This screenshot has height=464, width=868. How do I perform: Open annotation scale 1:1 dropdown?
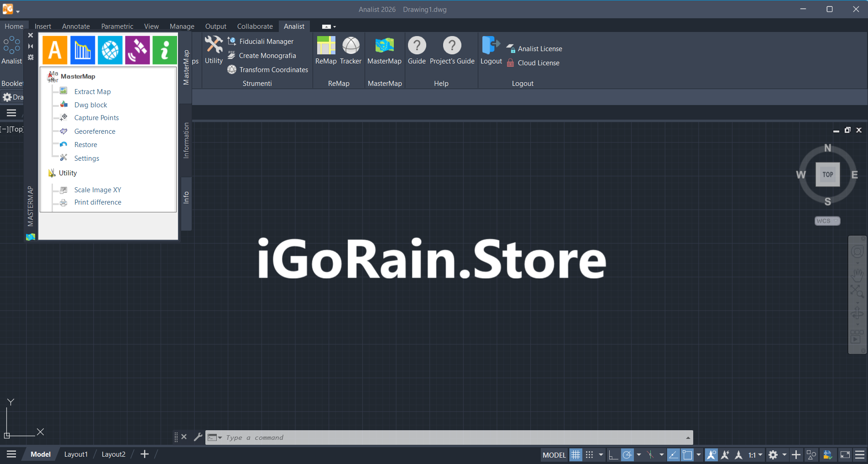tap(755, 455)
